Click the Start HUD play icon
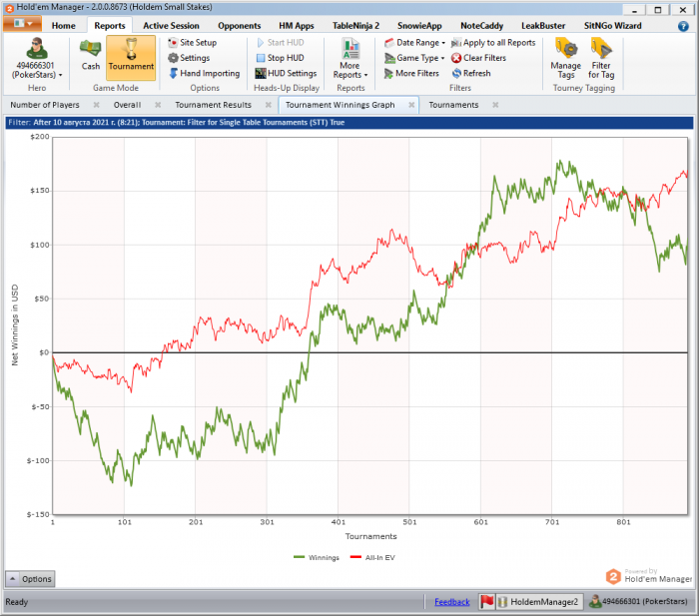 point(261,42)
